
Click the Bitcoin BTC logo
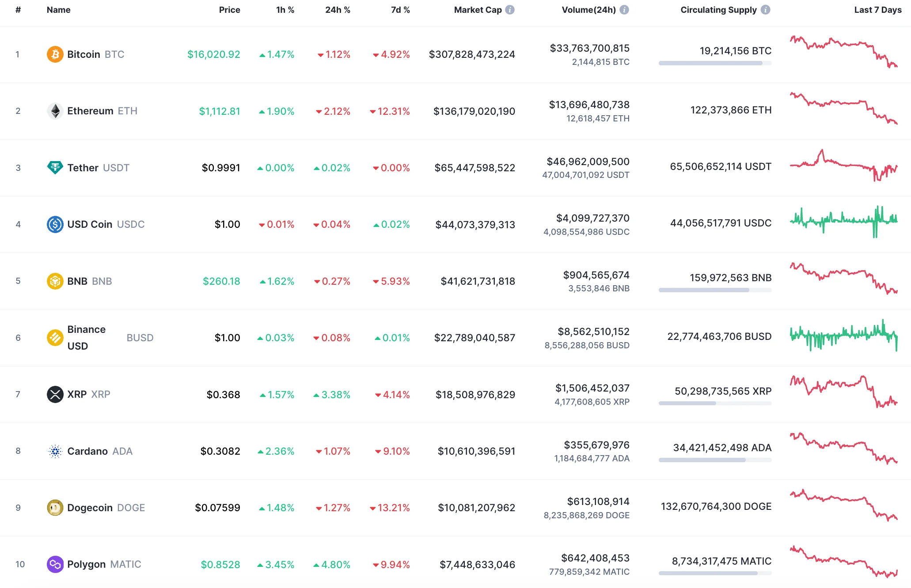tap(55, 54)
